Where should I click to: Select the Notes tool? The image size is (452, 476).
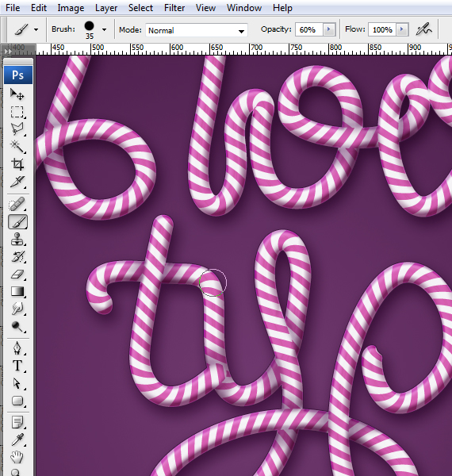(x=17, y=423)
